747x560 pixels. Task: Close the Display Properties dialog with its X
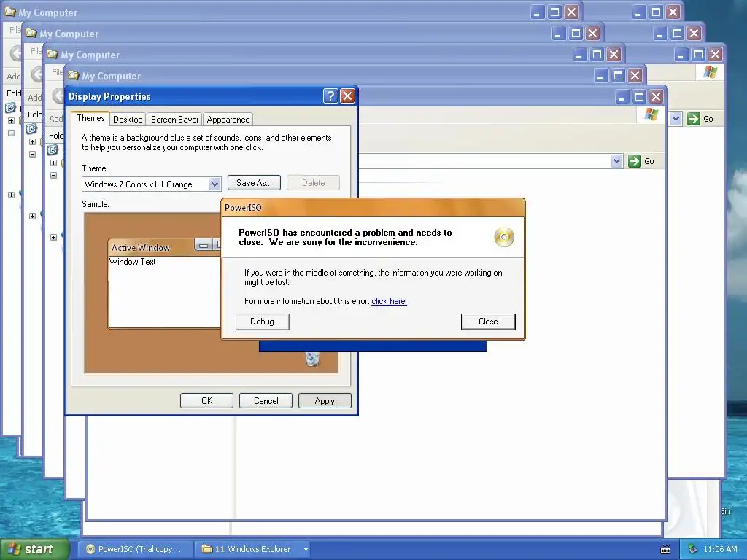tap(348, 96)
